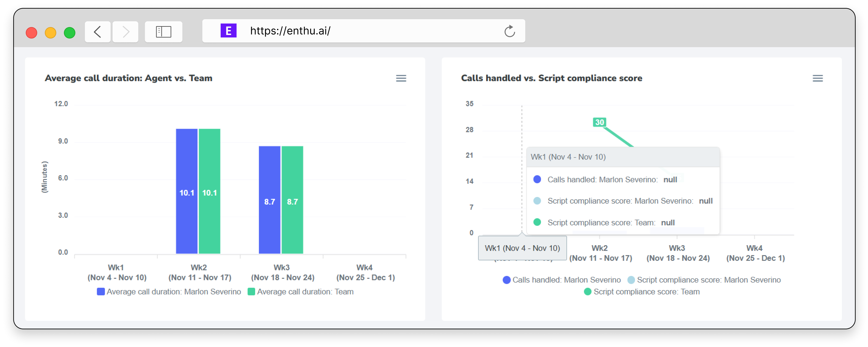Click the Wk4 (Nov 25 - Dec 1) label in right chart

point(755,253)
